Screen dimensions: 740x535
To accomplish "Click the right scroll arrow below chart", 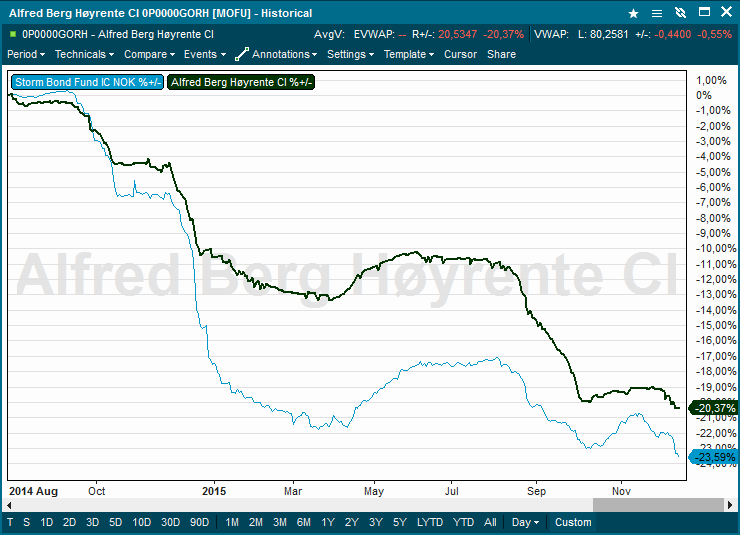I will click(x=730, y=505).
